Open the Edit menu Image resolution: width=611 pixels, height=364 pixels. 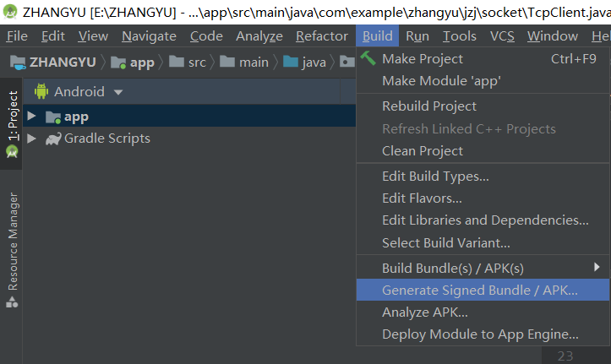53,36
